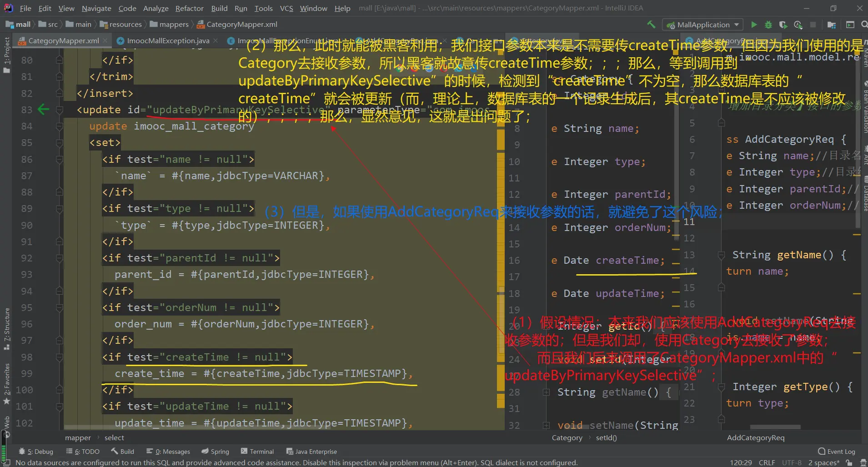
Task: Click the Search Everywhere magnifier icon
Action: [x=864, y=25]
